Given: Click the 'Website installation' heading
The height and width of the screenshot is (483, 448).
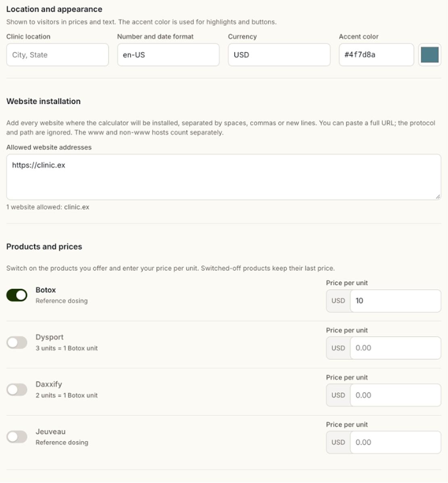Looking at the screenshot, I should tap(44, 101).
